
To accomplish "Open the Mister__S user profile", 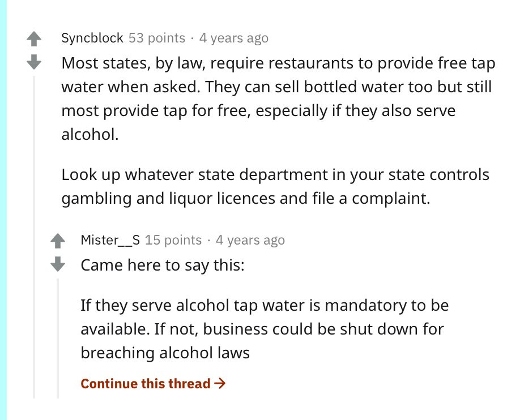I will (110, 240).
